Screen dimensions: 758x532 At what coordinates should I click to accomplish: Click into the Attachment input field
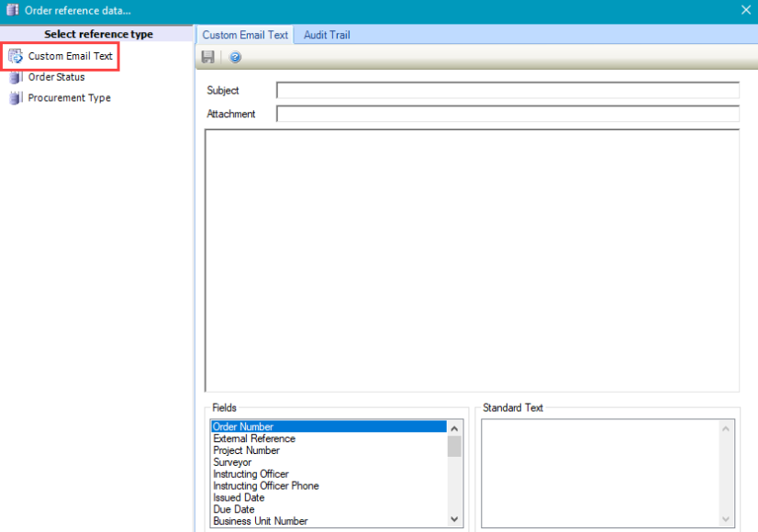pyautogui.click(x=507, y=114)
